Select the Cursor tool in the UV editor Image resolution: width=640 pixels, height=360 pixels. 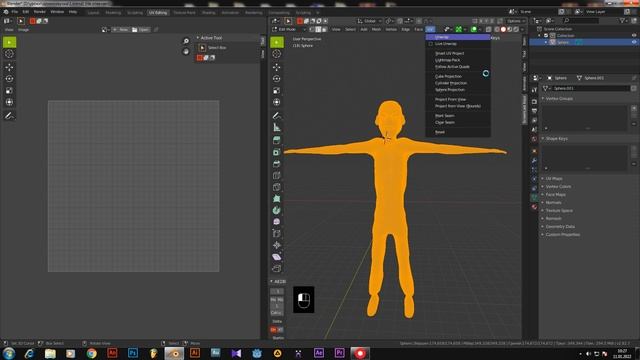coord(9,54)
